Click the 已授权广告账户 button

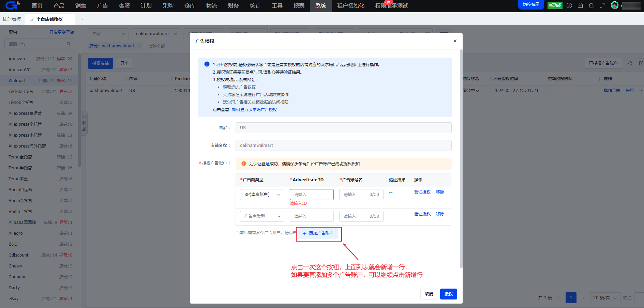(x=603, y=63)
